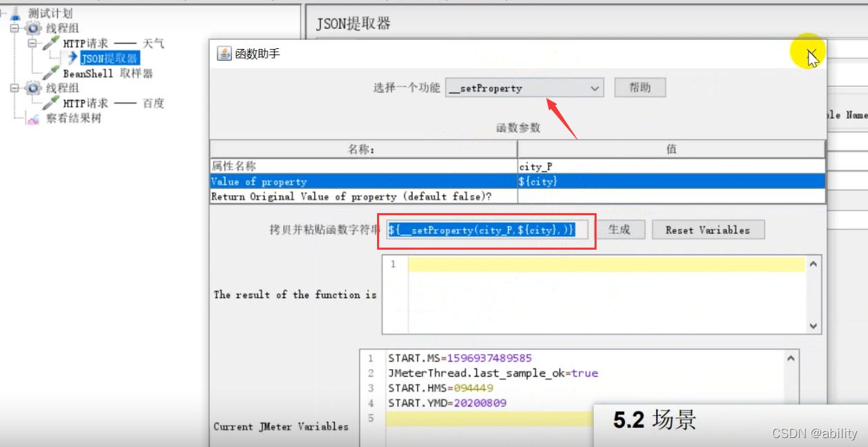Image resolution: width=868 pixels, height=447 pixels.
Task: Click the HTTP请求 百度 pipette icon
Action: (51, 103)
